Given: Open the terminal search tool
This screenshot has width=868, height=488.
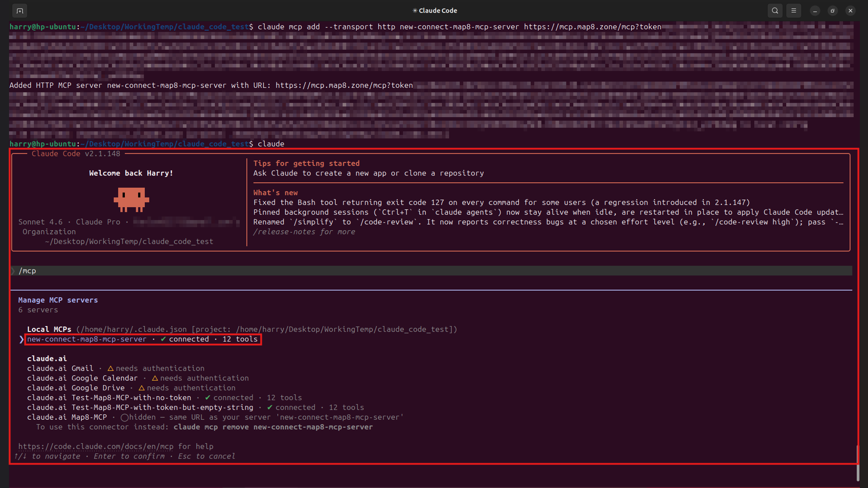Looking at the screenshot, I should [x=775, y=10].
